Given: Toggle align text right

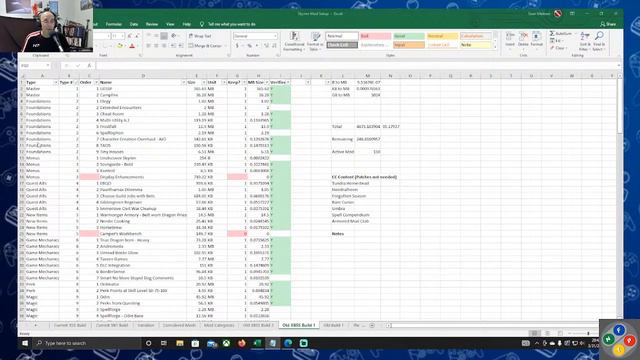Looking at the screenshot, I should coord(164,46).
